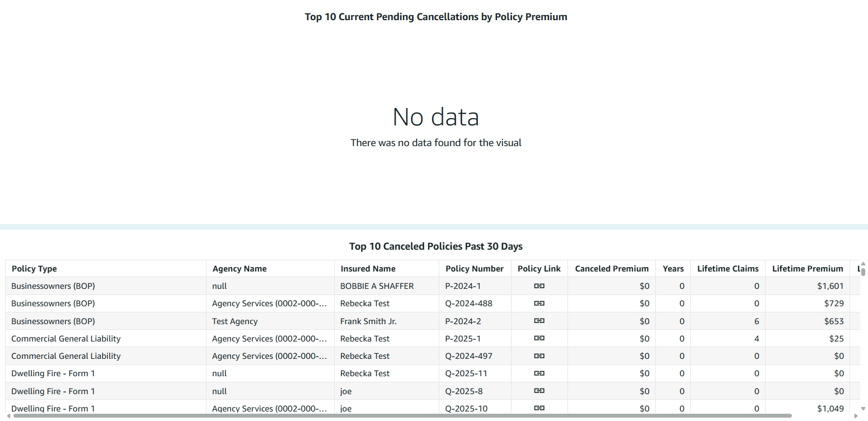Open policy link for Q-2024-497
The height and width of the screenshot is (421, 868).
[x=539, y=356]
